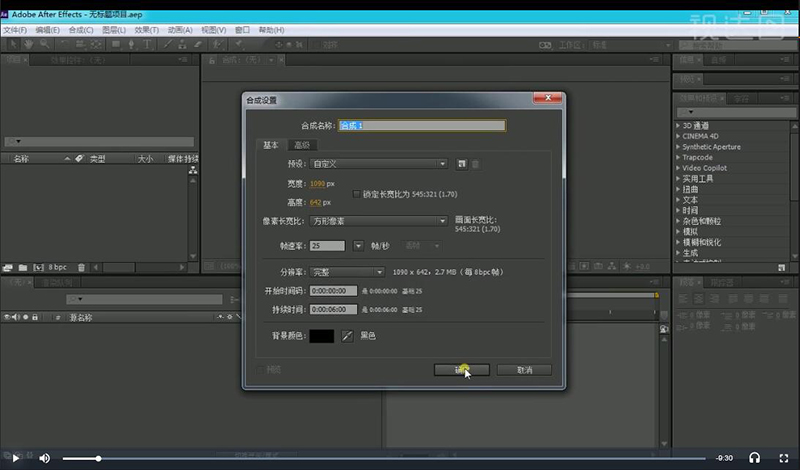Image resolution: width=800 pixels, height=470 pixels.
Task: Select the Zoom magnifier tool
Action: pos(44,44)
